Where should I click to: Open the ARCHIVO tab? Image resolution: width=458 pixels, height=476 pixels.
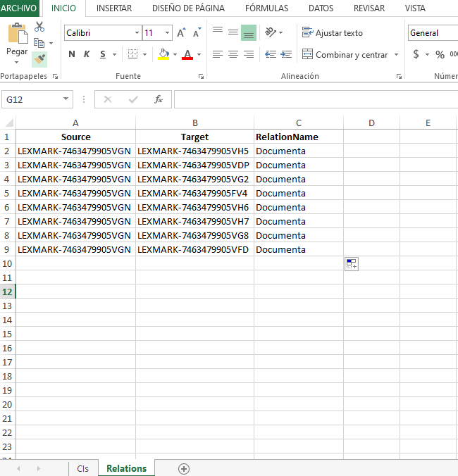(x=19, y=8)
